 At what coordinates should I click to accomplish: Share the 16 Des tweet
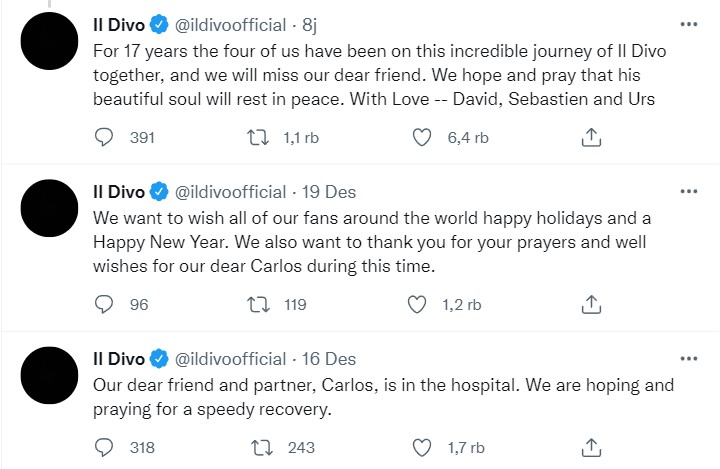590,447
